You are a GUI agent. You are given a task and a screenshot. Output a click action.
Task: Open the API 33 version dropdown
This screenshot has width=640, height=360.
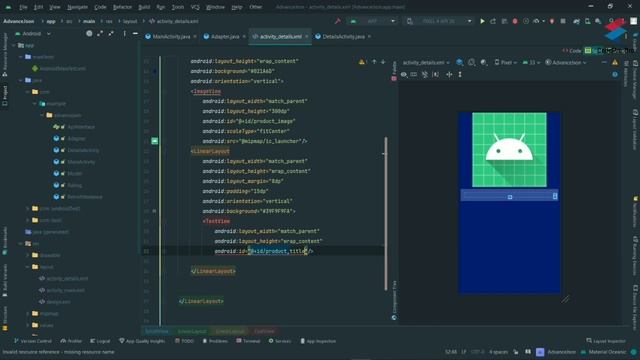coord(531,62)
